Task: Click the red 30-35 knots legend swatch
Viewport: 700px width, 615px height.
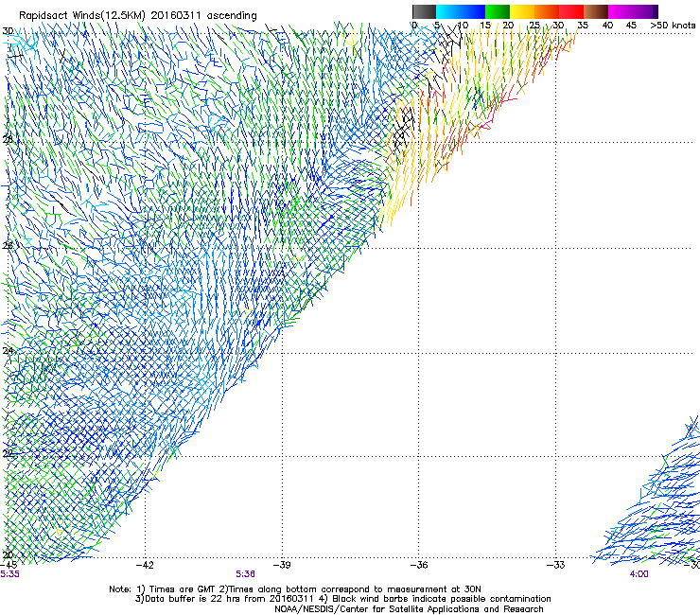Action: tap(571, 11)
